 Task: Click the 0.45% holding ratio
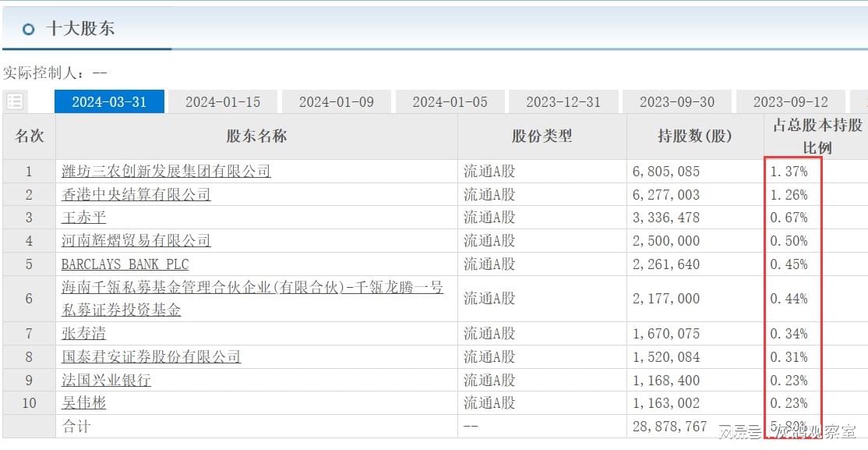click(789, 264)
